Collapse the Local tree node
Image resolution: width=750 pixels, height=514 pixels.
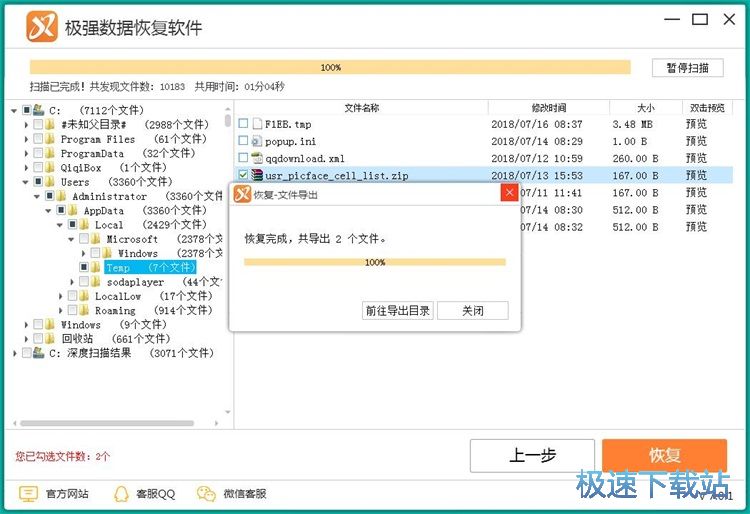[60, 225]
